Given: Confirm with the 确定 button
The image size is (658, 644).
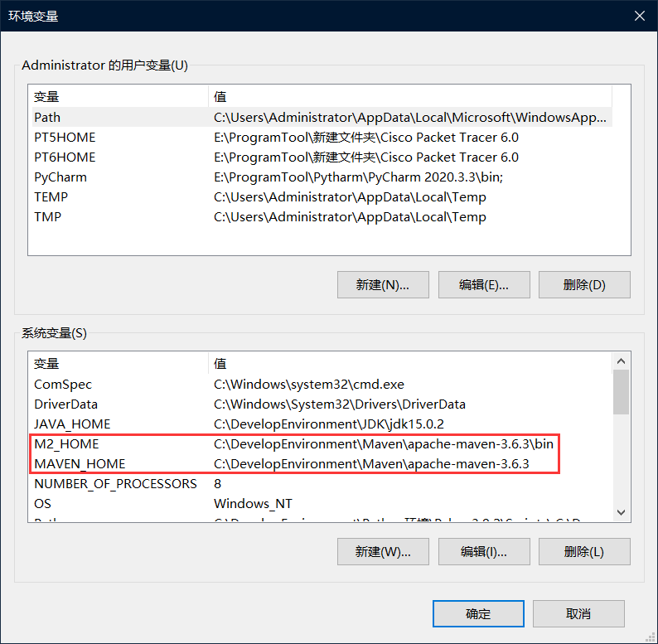Looking at the screenshot, I should (x=478, y=613).
